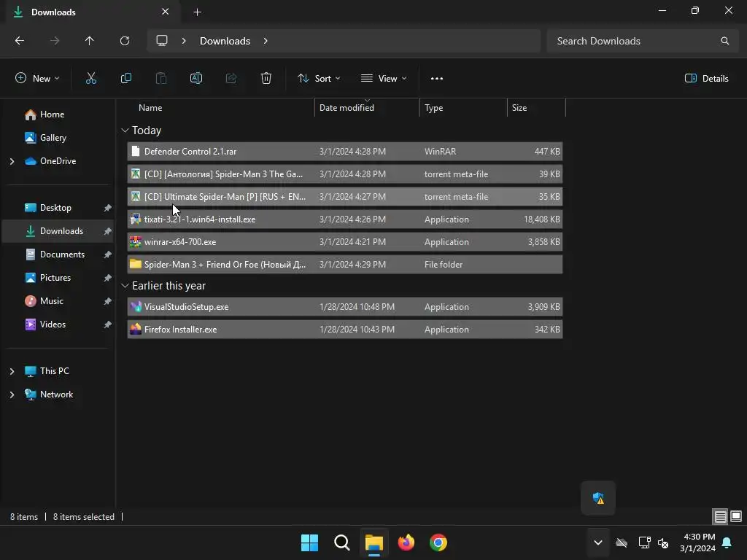Refresh the Downloads folder
Image resolution: width=747 pixels, height=560 pixels.
(125, 41)
